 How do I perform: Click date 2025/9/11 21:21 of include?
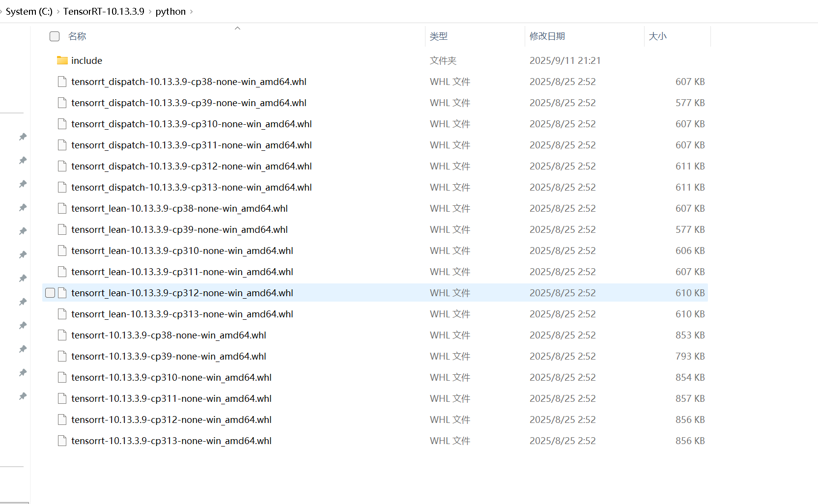pyautogui.click(x=565, y=60)
